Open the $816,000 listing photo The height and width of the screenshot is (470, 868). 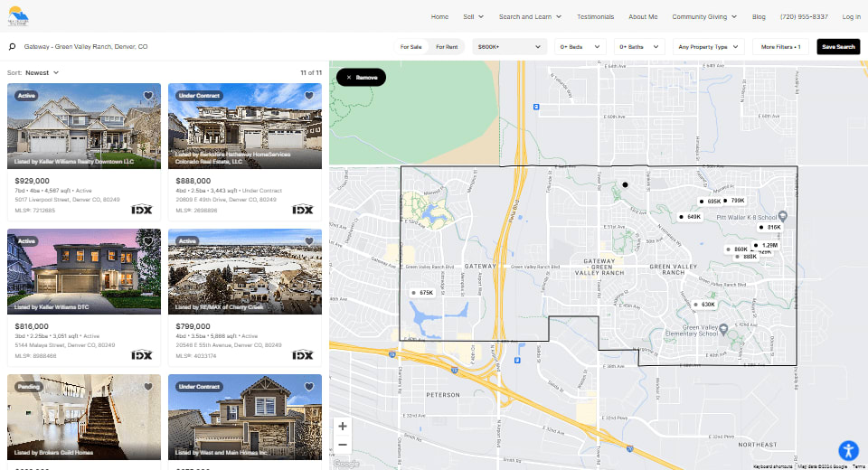click(x=84, y=272)
